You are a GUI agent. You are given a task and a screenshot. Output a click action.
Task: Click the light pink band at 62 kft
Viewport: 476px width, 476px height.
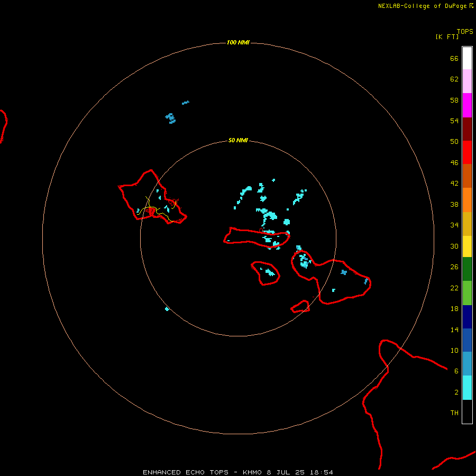tap(467, 81)
